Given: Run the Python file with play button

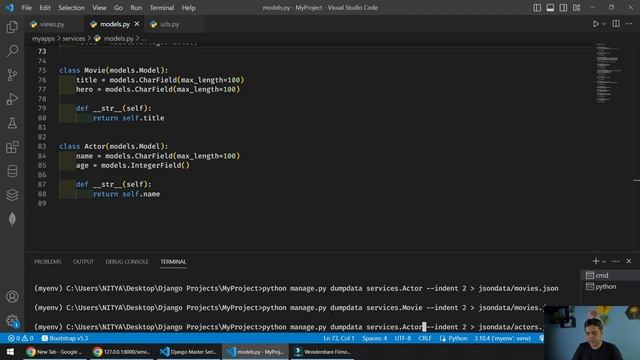Looking at the screenshot, I should [x=596, y=24].
